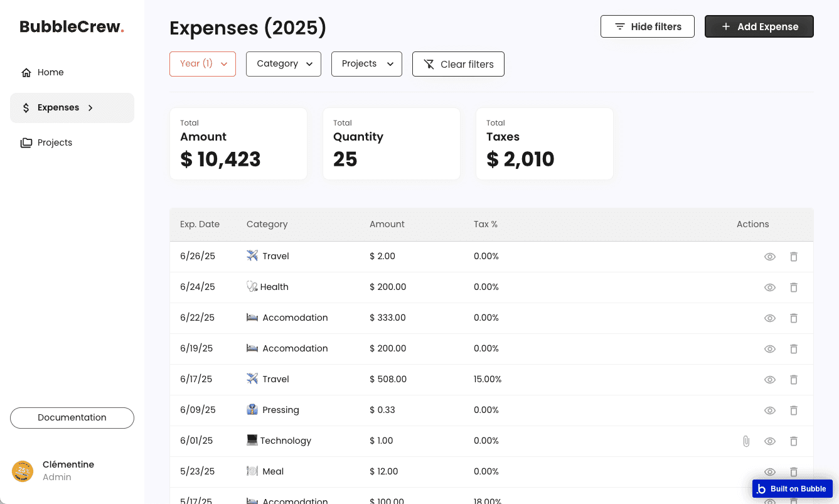The height and width of the screenshot is (504, 839).
Task: Click the BubbleCrew logo
Action: 72,26
